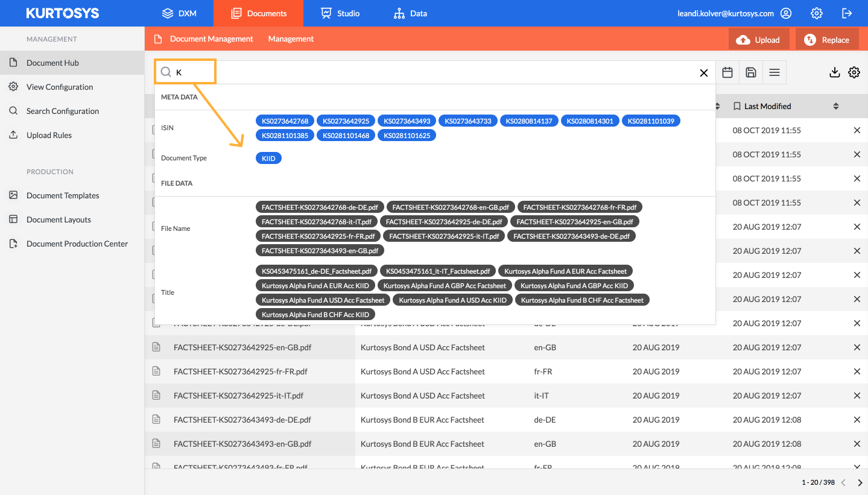Select ISIN tag KS0273642925
The image size is (868, 495).
tap(346, 121)
